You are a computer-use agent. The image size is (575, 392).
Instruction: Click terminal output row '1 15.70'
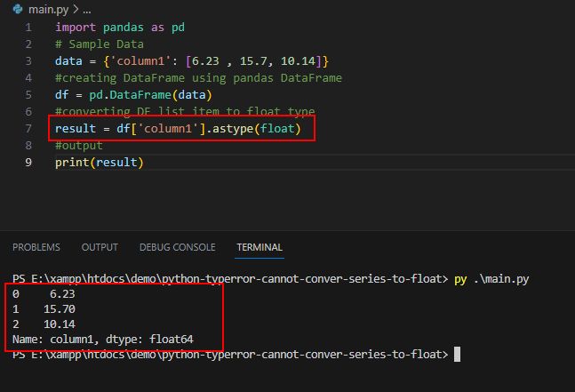point(44,309)
